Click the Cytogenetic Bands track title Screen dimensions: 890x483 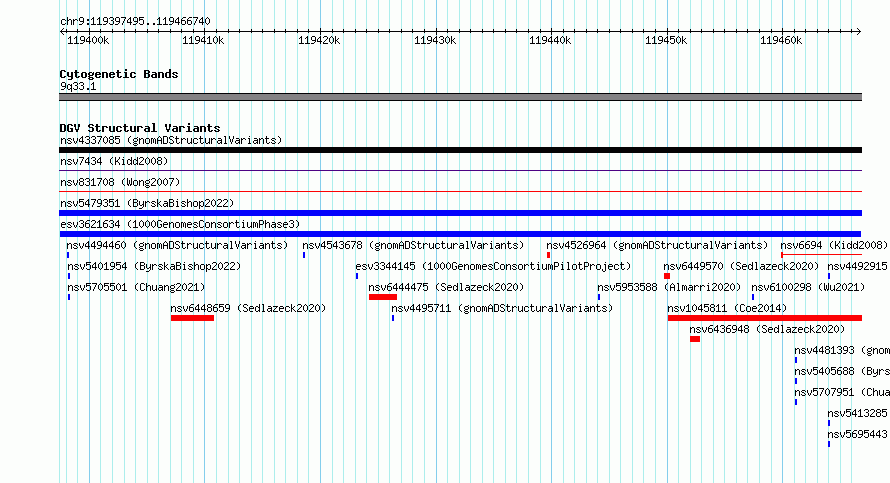pos(119,74)
